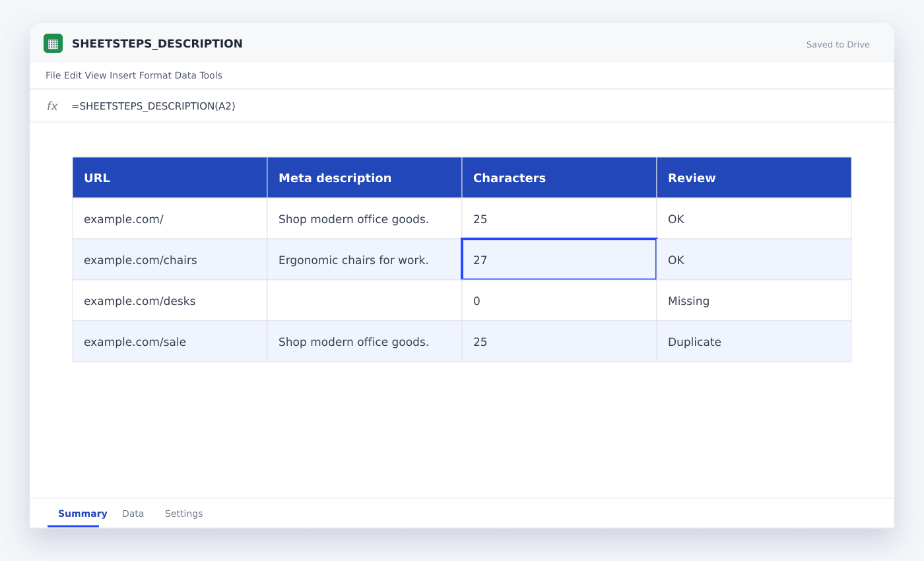Select the Characters column header

[x=559, y=178]
